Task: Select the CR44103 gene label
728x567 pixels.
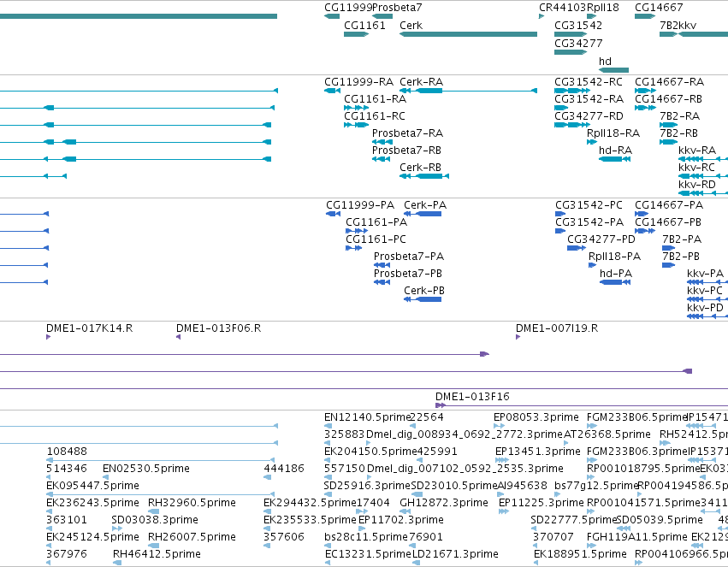Action: pyautogui.click(x=563, y=8)
